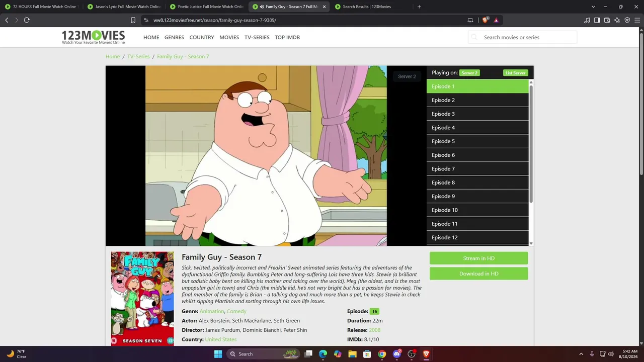The width and height of the screenshot is (644, 362).
Task: Toggle the browser sidebar panel icon
Action: click(597, 20)
